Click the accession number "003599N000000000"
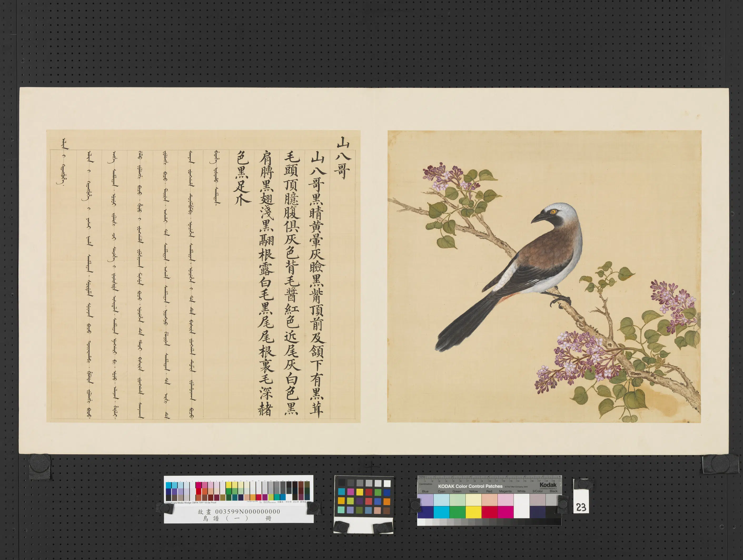The width and height of the screenshot is (743, 560). pos(247,511)
